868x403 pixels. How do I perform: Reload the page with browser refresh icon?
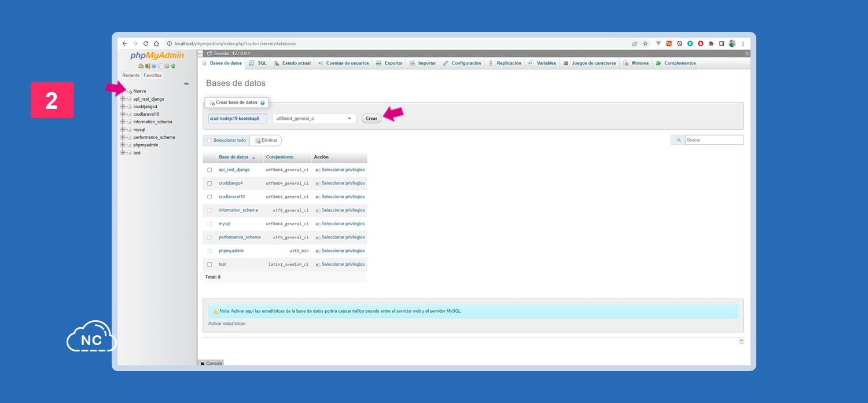(x=146, y=43)
